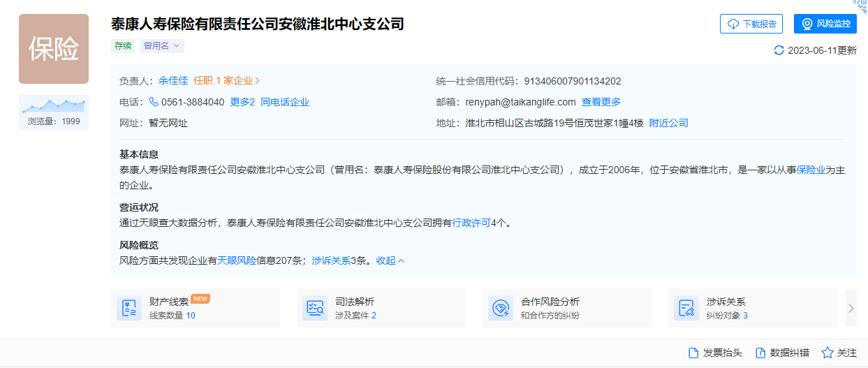Open 行政许可 details link
Image resolution: width=868 pixels, height=368 pixels.
(x=471, y=223)
